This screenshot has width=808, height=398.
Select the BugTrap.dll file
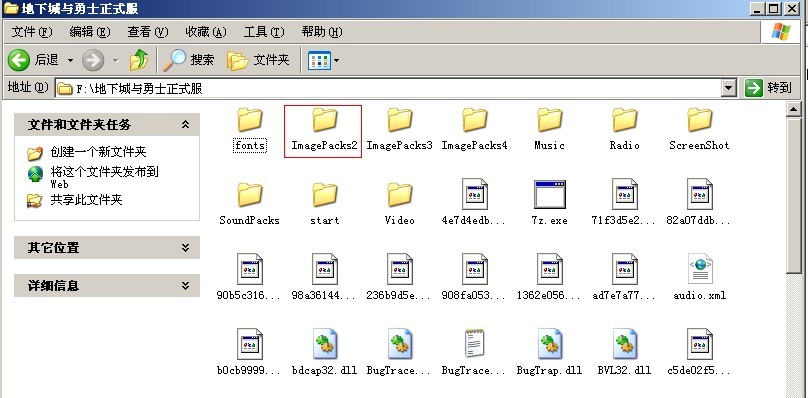point(549,352)
